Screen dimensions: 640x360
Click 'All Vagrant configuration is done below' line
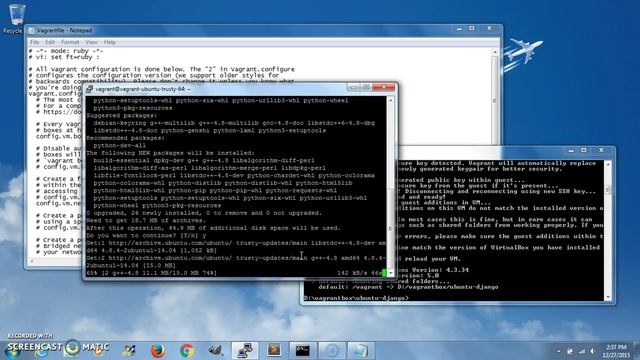162,69
